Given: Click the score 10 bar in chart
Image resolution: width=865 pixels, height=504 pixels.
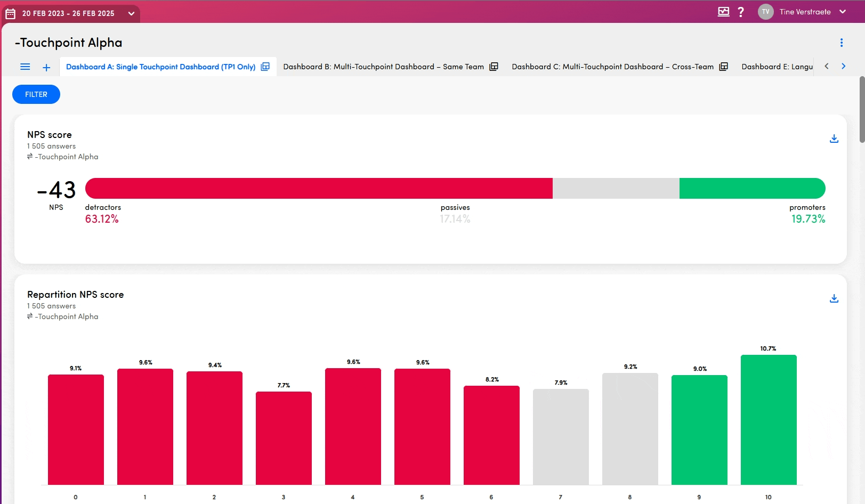Looking at the screenshot, I should 768,420.
